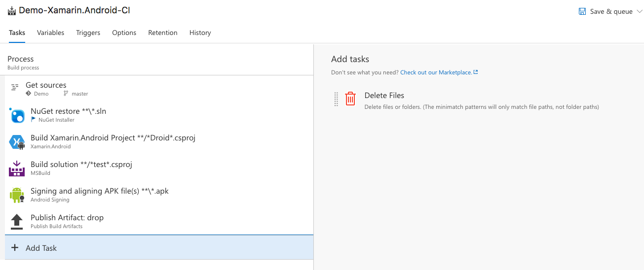The width and height of the screenshot is (644, 270).
Task: Open the Retention tab
Action: pos(162,33)
